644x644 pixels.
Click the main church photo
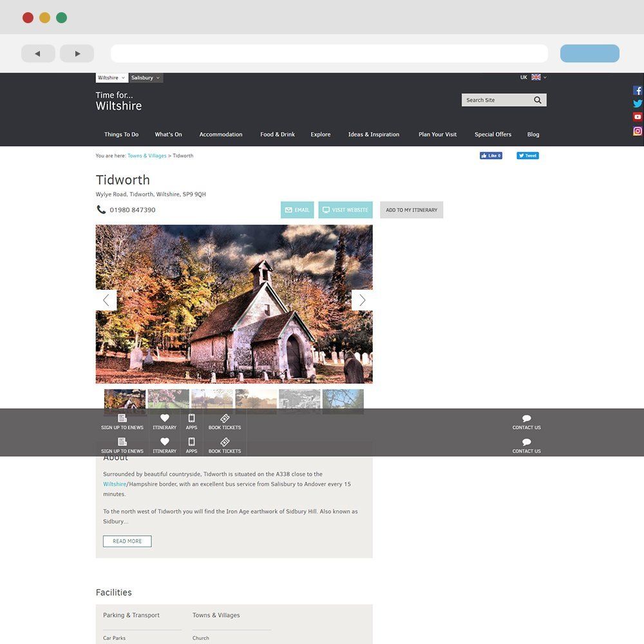click(x=234, y=304)
